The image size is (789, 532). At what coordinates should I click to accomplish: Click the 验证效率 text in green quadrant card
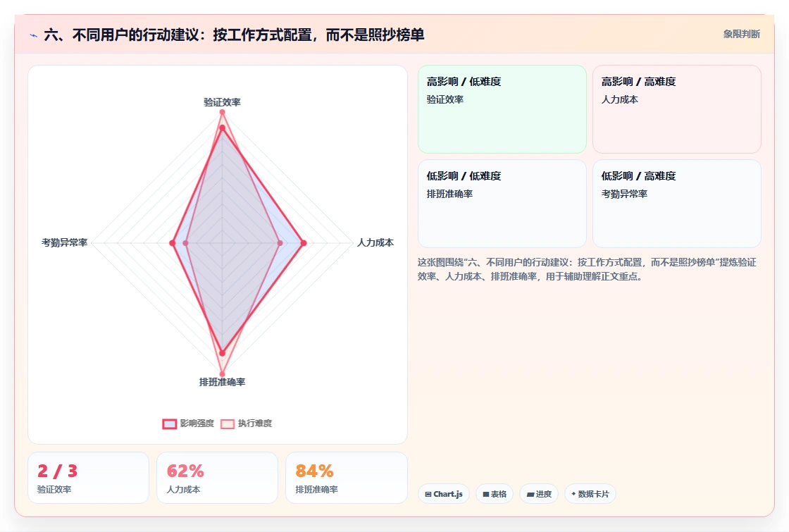click(445, 99)
